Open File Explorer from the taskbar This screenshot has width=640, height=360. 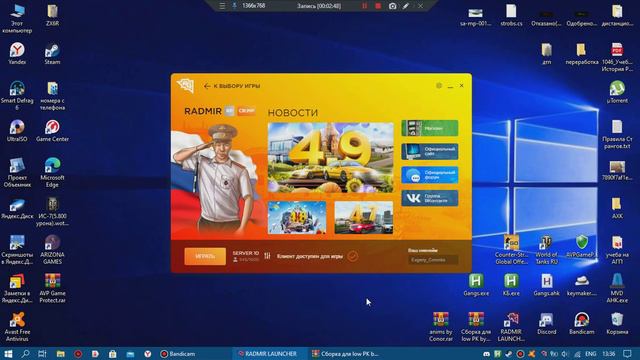[x=60, y=353]
